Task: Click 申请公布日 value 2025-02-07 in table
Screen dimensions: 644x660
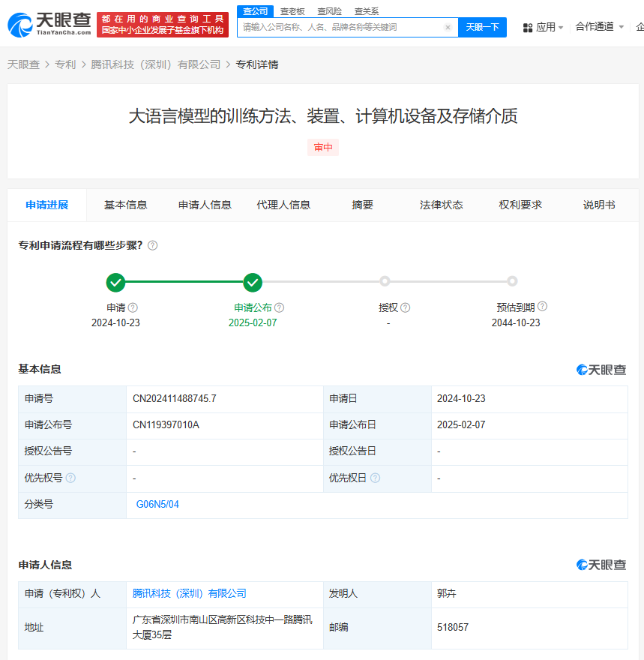Action: [x=461, y=424]
